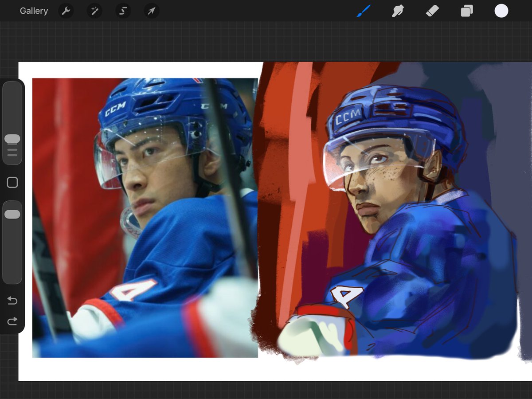Return to the Gallery

pos(34,11)
